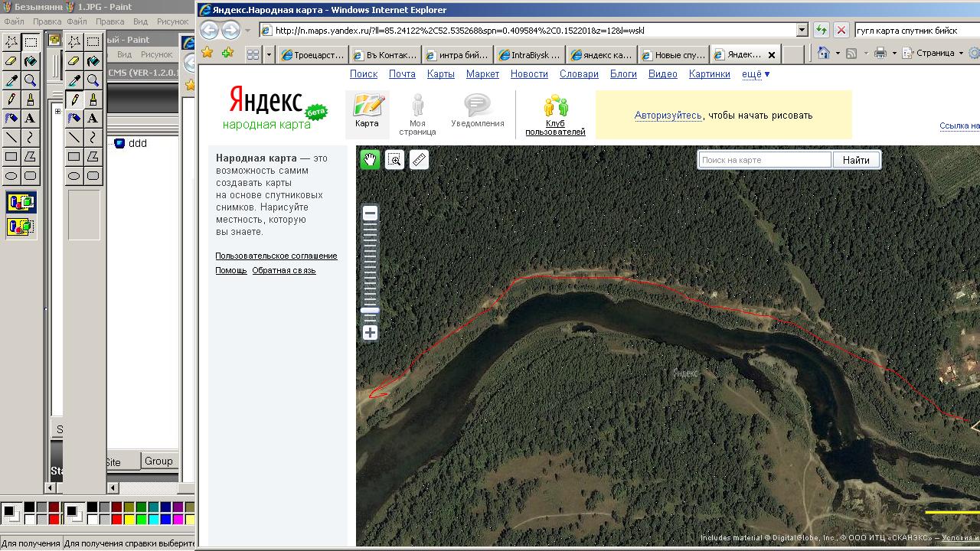Toggle the hand pan tool on the map

(370, 160)
